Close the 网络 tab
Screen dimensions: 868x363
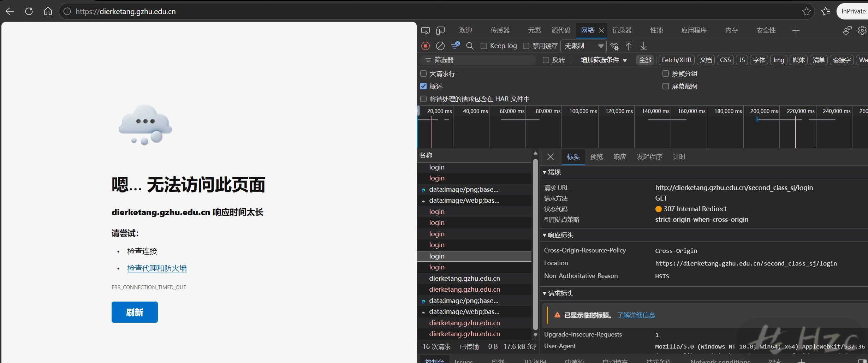pyautogui.click(x=601, y=30)
